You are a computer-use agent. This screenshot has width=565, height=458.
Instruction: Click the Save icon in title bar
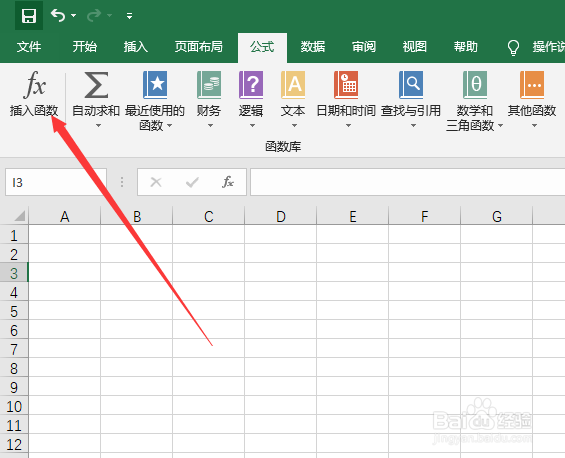tap(29, 16)
